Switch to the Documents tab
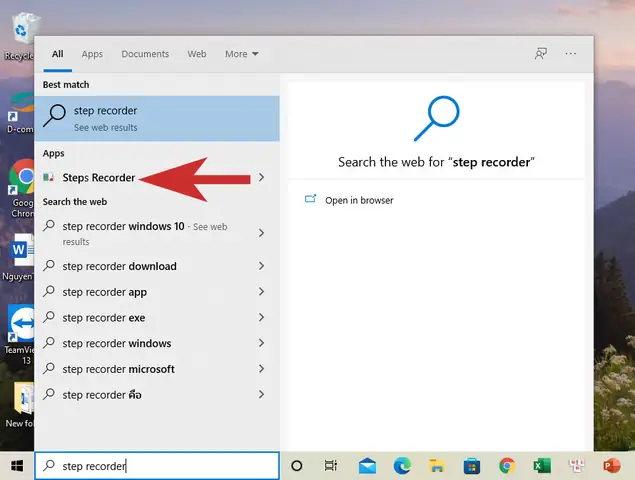Screen dimensions: 635x480 (145, 54)
